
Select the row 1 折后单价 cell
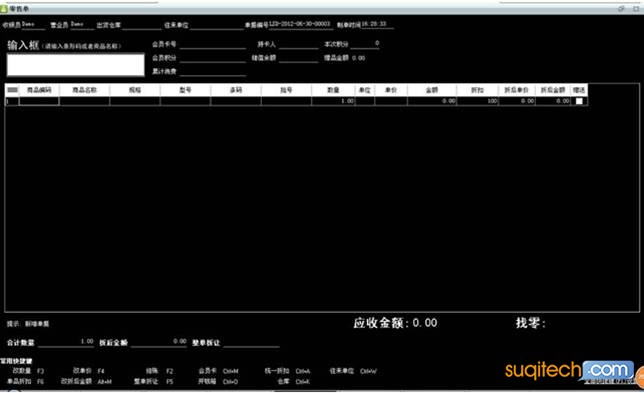517,101
